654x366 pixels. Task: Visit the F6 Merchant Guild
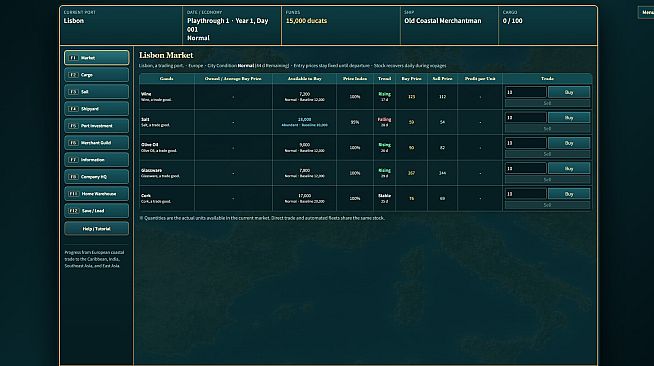click(96, 143)
